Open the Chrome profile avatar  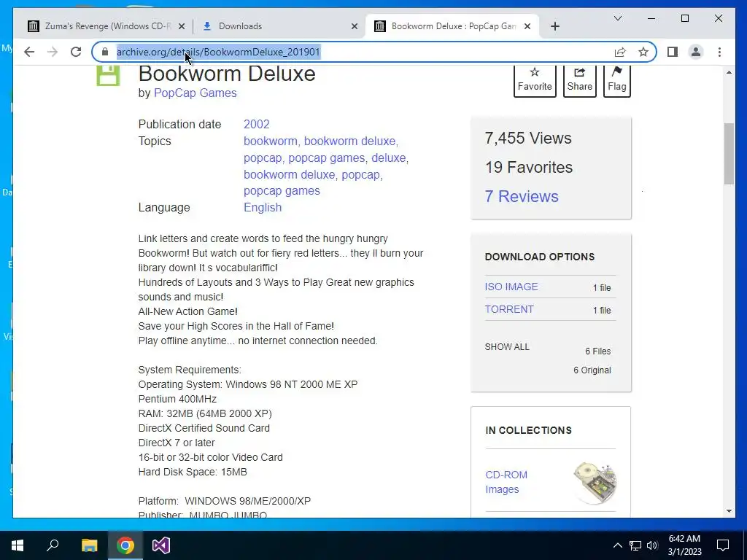695,52
